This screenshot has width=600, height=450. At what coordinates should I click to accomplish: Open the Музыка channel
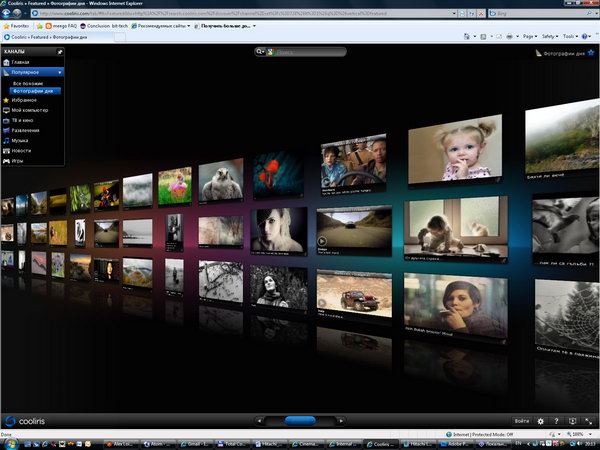pyautogui.click(x=21, y=140)
